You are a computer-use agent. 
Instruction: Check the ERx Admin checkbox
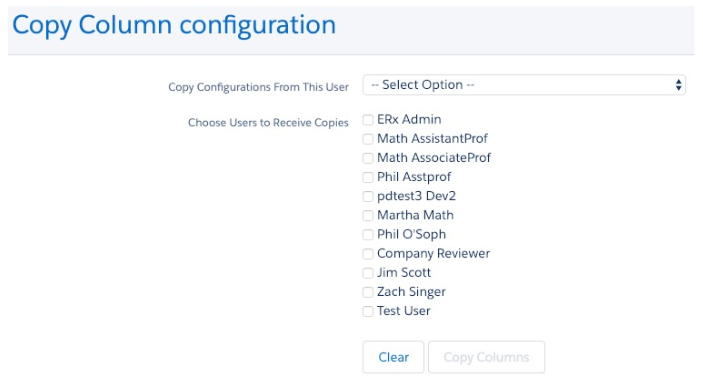click(x=368, y=120)
